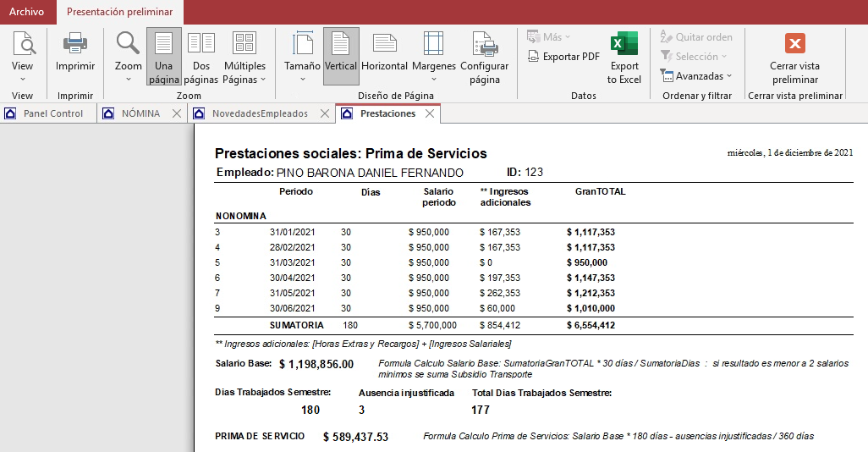Image resolution: width=868 pixels, height=452 pixels.
Task: Open the Archivo menu tab
Action: click(27, 12)
